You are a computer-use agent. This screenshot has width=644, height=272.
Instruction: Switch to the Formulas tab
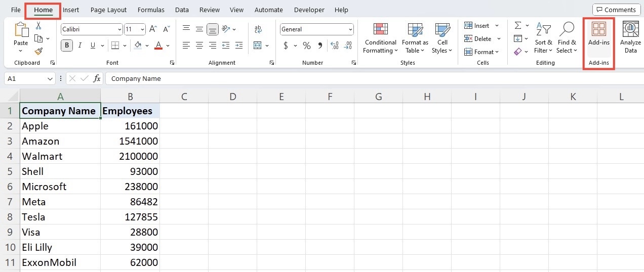coord(151,10)
